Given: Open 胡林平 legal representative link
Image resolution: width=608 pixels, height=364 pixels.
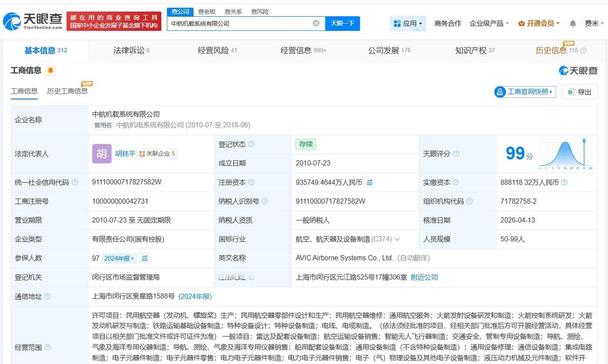Looking at the screenshot, I should [125, 154].
